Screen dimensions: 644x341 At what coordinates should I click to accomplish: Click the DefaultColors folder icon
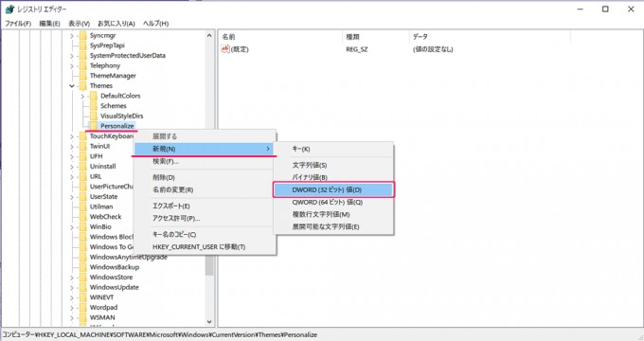coord(93,96)
